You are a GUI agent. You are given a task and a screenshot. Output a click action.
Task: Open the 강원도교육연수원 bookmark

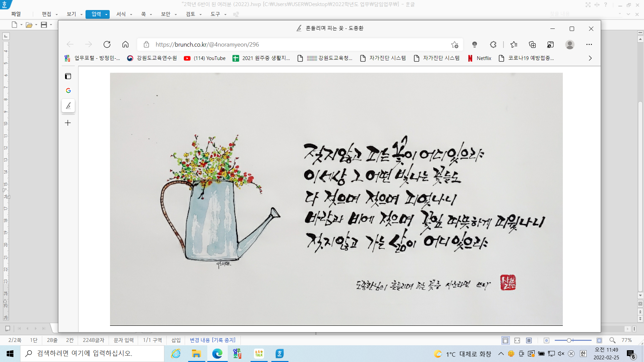click(152, 58)
